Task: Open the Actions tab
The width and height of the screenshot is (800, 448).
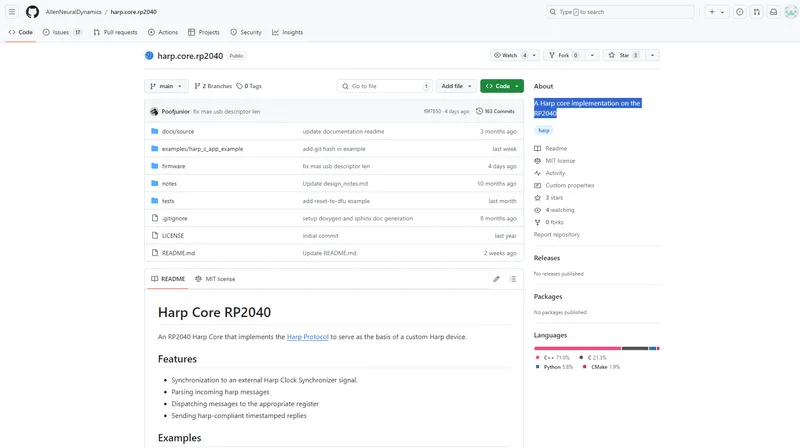Action: [x=163, y=32]
